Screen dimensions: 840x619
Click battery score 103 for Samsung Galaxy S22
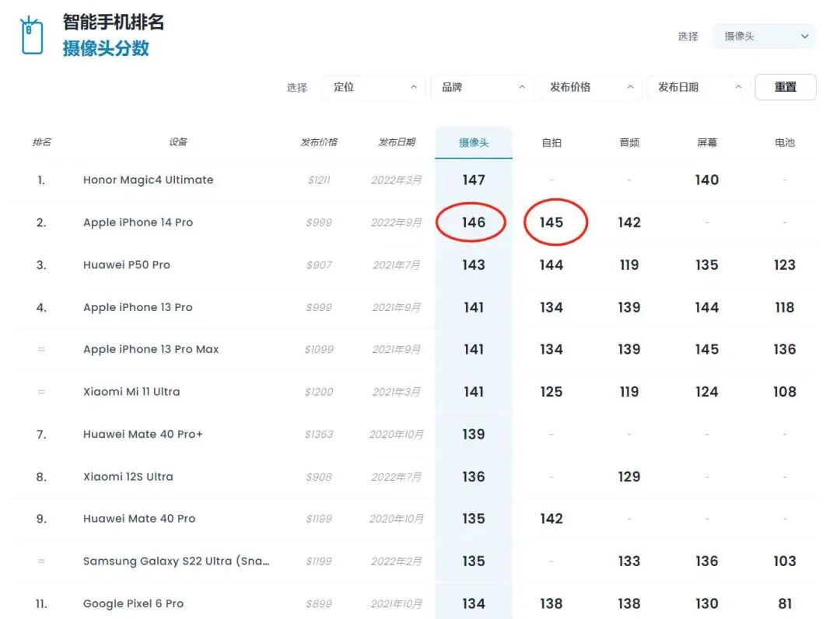click(x=784, y=561)
